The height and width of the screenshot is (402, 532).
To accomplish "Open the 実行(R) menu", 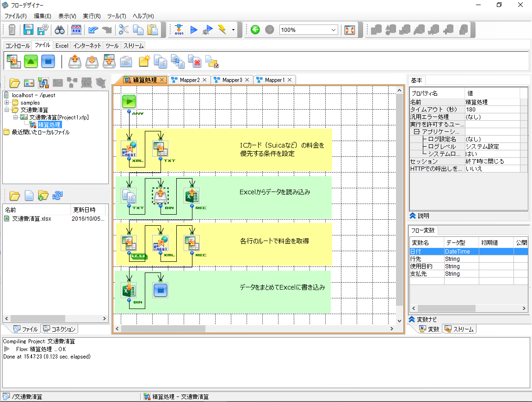I will (92, 16).
